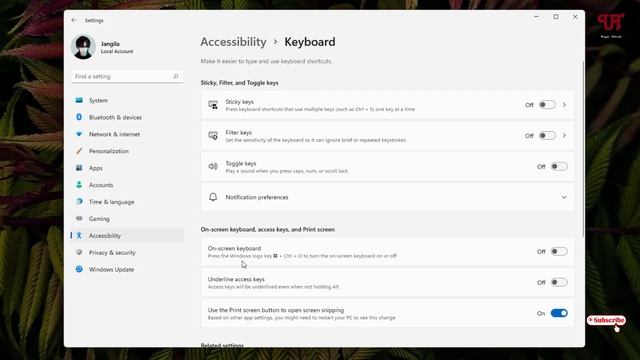Click the Network wifi icon in sidebar
640x360 pixels.
(x=79, y=134)
